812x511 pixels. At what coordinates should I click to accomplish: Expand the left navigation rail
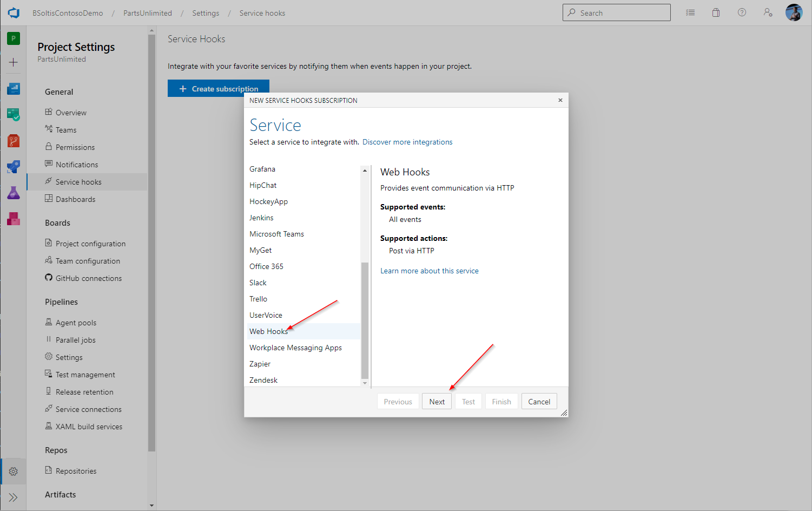[14, 497]
